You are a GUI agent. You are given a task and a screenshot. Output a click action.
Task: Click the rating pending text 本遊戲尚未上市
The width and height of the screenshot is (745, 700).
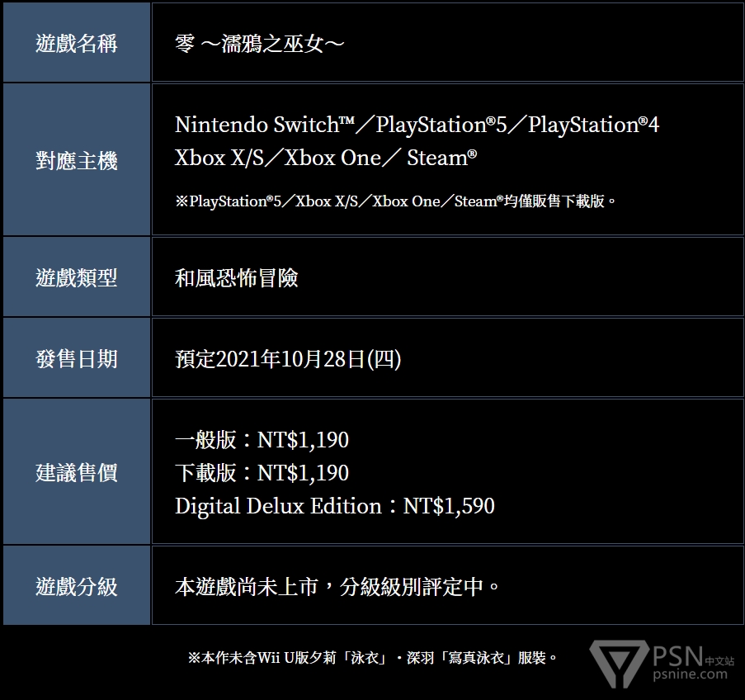click(x=337, y=586)
